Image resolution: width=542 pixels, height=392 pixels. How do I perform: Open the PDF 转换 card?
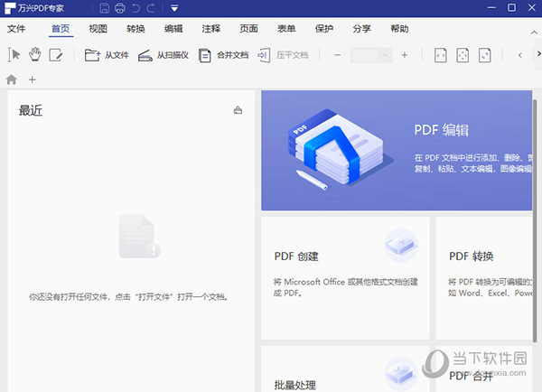click(484, 278)
